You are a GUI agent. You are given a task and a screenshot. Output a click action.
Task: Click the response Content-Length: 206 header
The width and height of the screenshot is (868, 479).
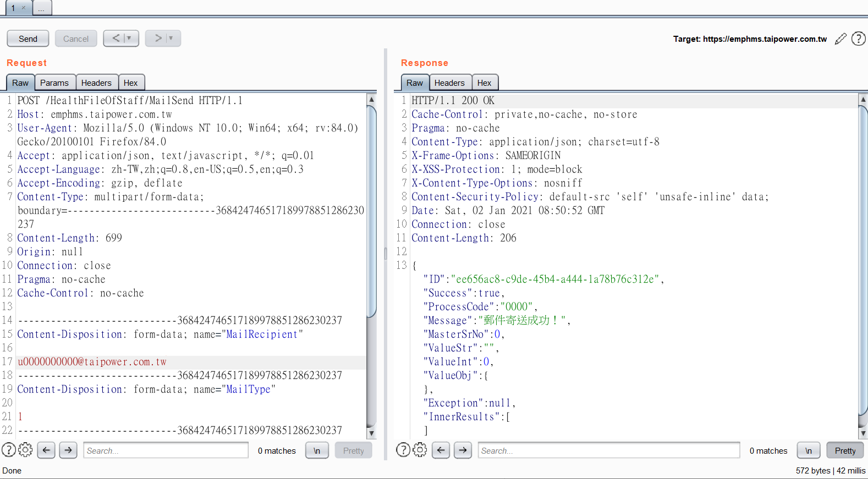coord(464,238)
